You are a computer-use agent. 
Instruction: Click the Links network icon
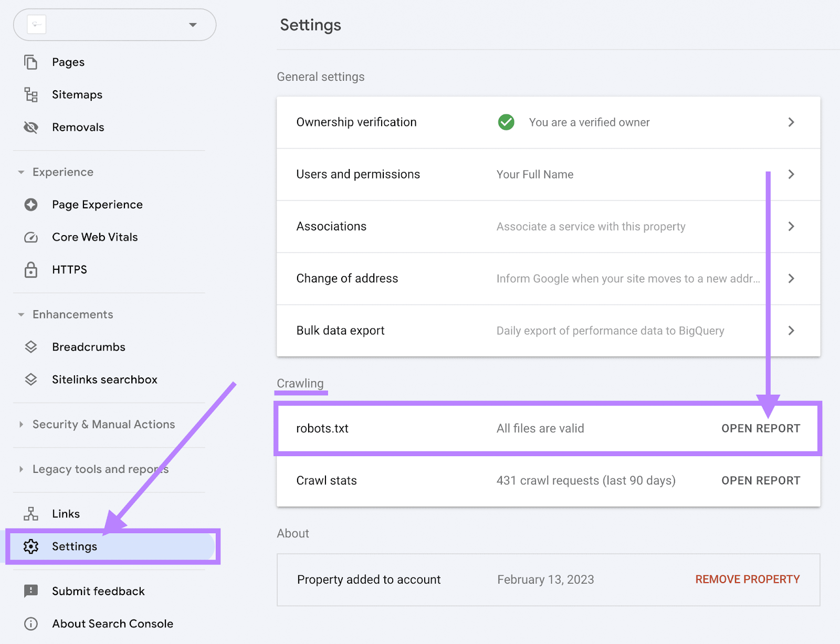coord(31,514)
